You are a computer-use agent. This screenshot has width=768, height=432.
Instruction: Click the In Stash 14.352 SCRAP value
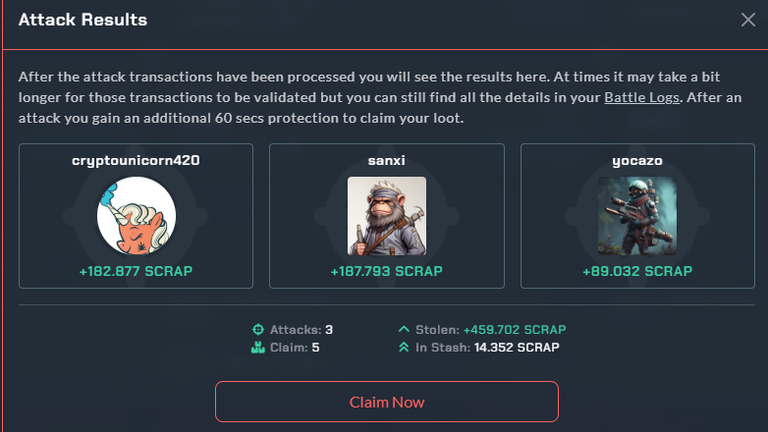pos(517,347)
